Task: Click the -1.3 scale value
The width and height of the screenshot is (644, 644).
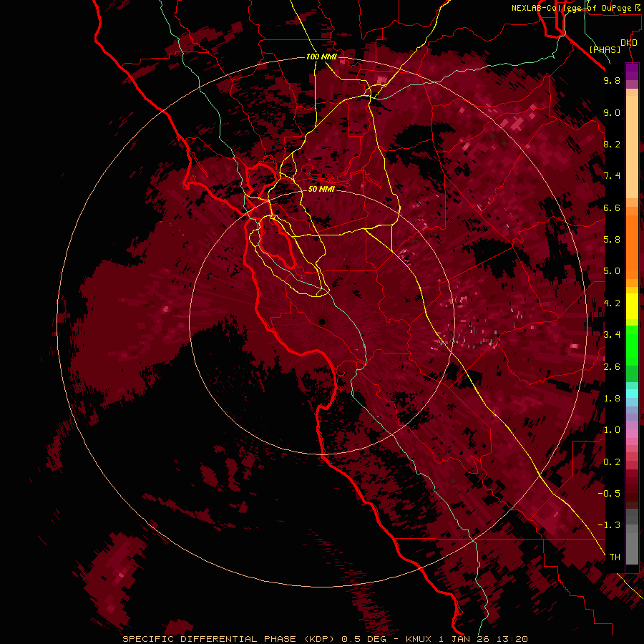Action: 609,525
